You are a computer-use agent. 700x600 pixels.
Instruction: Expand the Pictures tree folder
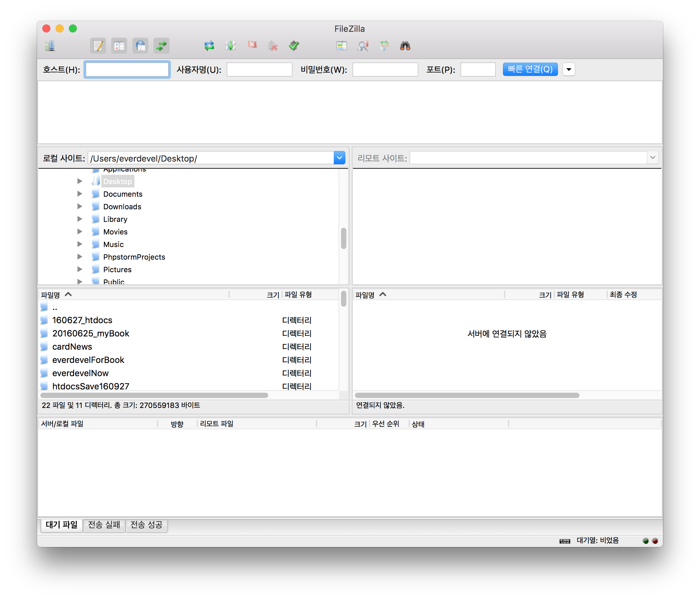coord(80,270)
